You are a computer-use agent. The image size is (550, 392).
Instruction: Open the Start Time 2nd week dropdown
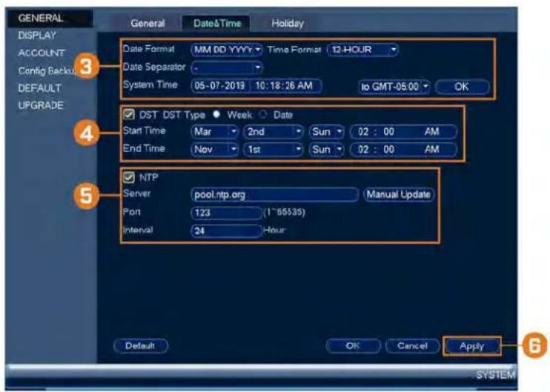273,131
